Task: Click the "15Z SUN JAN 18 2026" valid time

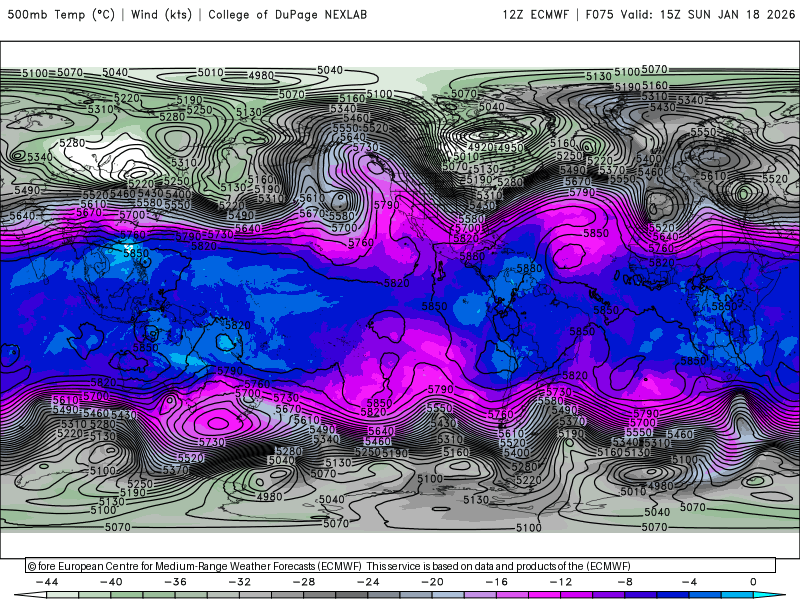Action: click(x=727, y=15)
